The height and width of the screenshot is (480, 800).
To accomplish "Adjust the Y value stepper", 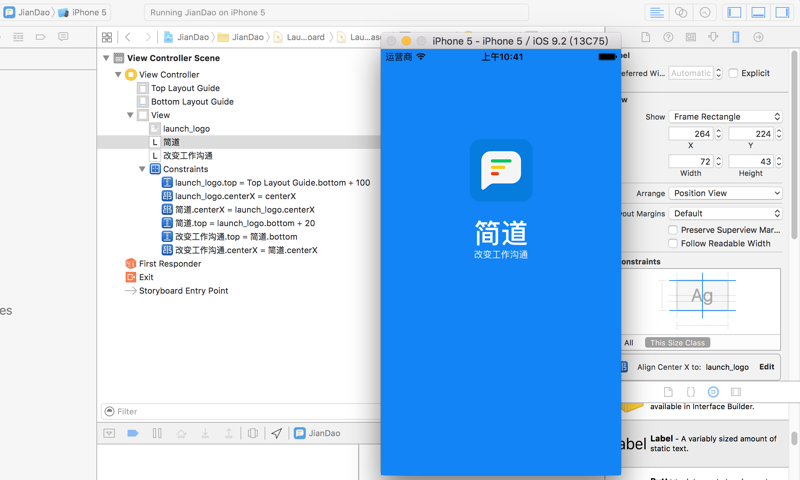I will [x=779, y=134].
